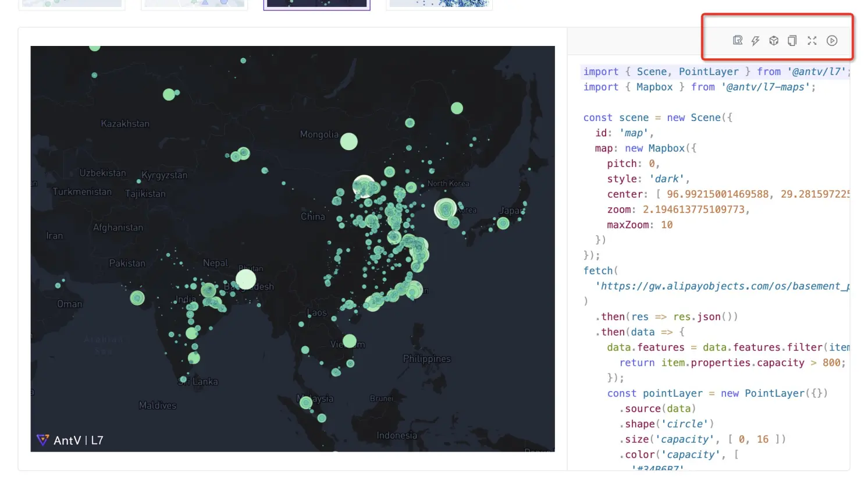Click the 'map: new Mapbox({' line
Viewport: 868px width, 494px height.
[x=645, y=148]
